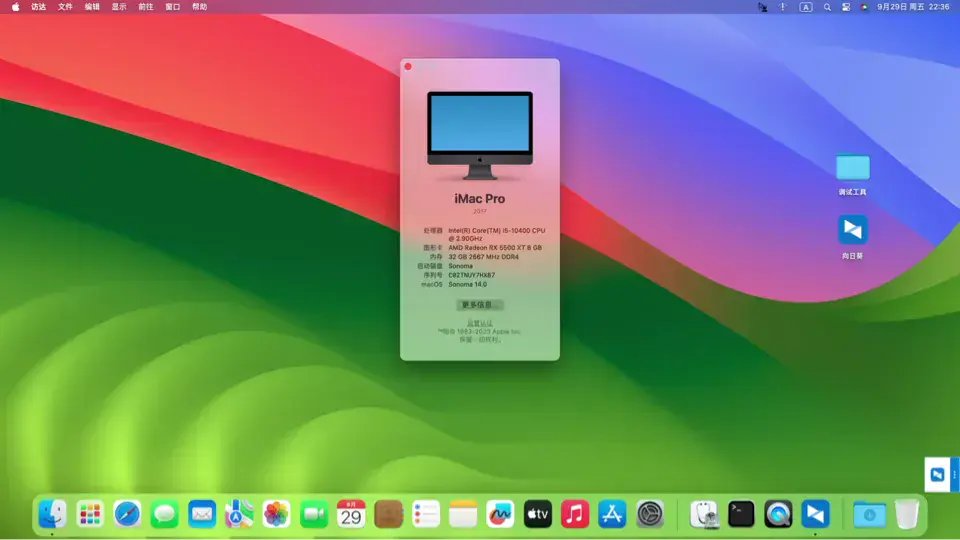
Task: Open System Settings gear in Dock
Action: [x=650, y=514]
